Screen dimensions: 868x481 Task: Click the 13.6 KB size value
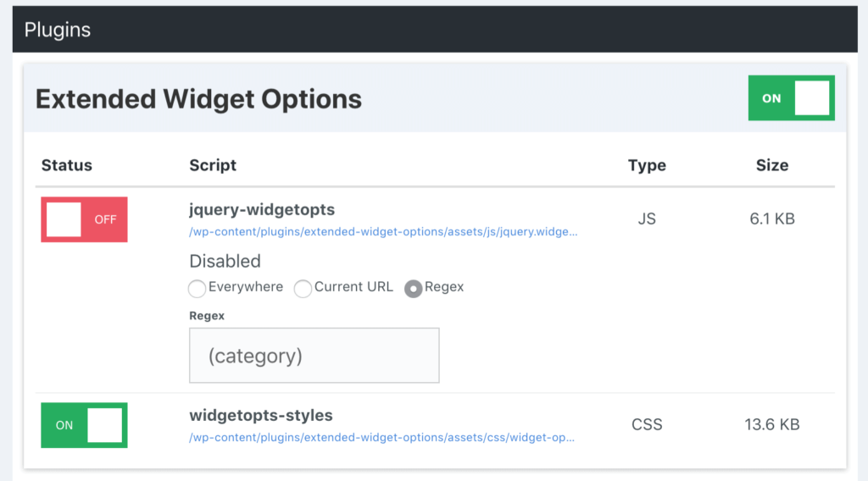[771, 424]
